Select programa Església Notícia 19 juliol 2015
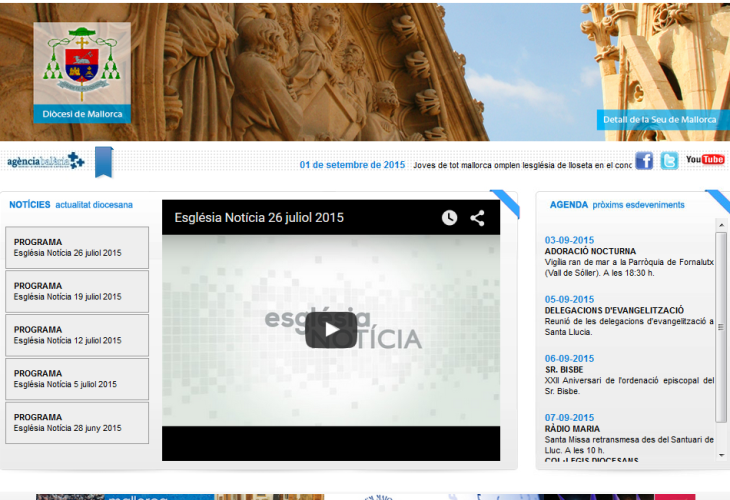This screenshot has height=500, width=730. (x=77, y=291)
